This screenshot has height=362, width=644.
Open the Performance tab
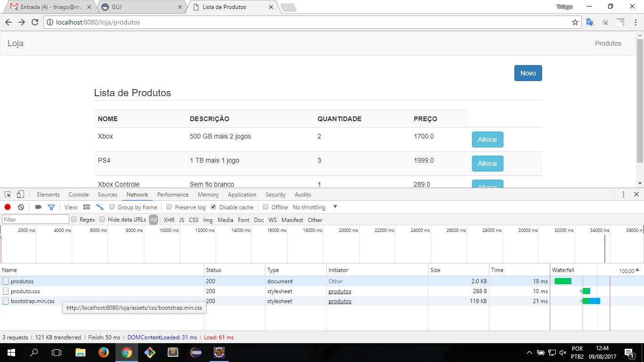click(173, 195)
